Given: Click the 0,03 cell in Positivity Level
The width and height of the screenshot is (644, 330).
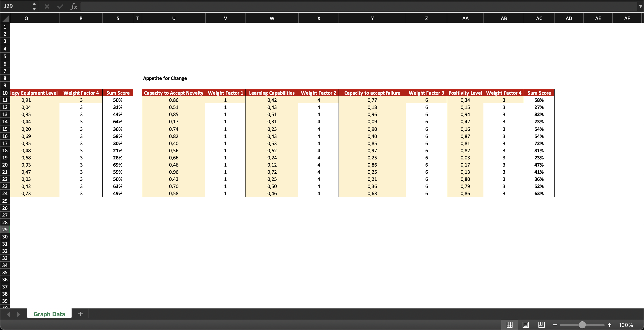Looking at the screenshot, I should pyautogui.click(x=465, y=158).
